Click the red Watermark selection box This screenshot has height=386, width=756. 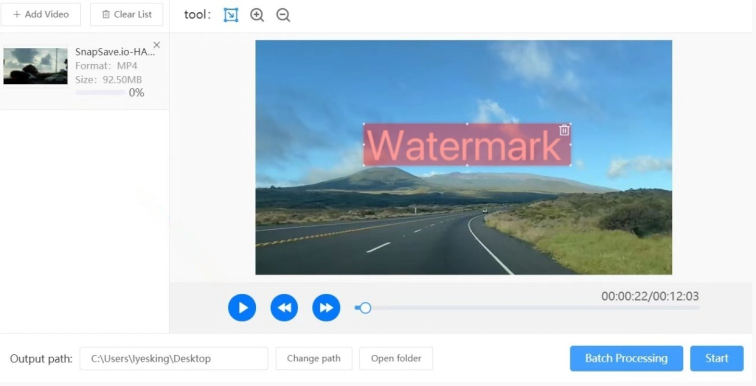(467, 145)
